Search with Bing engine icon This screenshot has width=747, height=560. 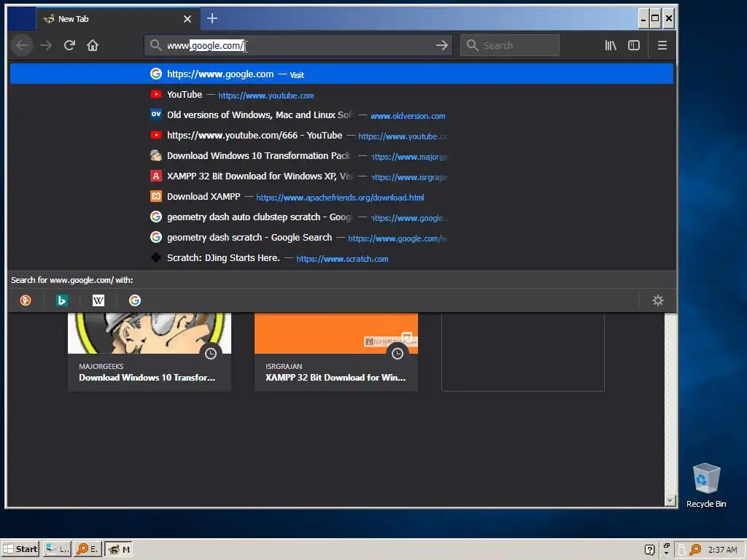(x=62, y=300)
